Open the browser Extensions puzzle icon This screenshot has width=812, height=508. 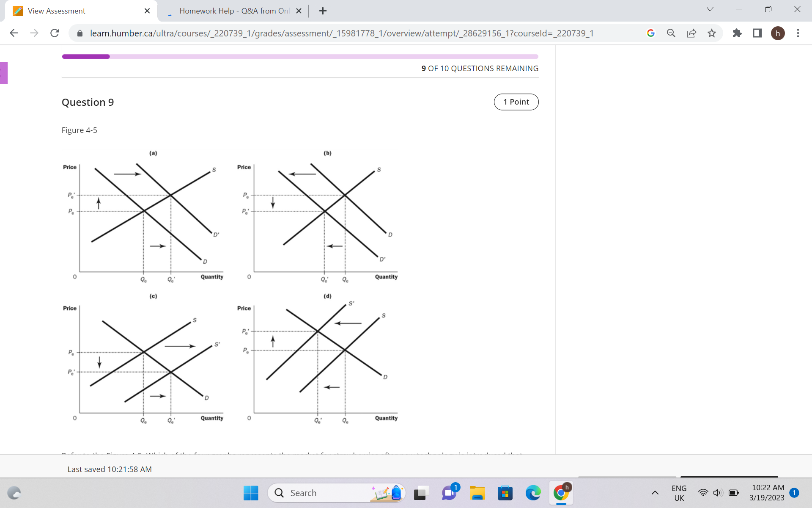click(x=737, y=33)
